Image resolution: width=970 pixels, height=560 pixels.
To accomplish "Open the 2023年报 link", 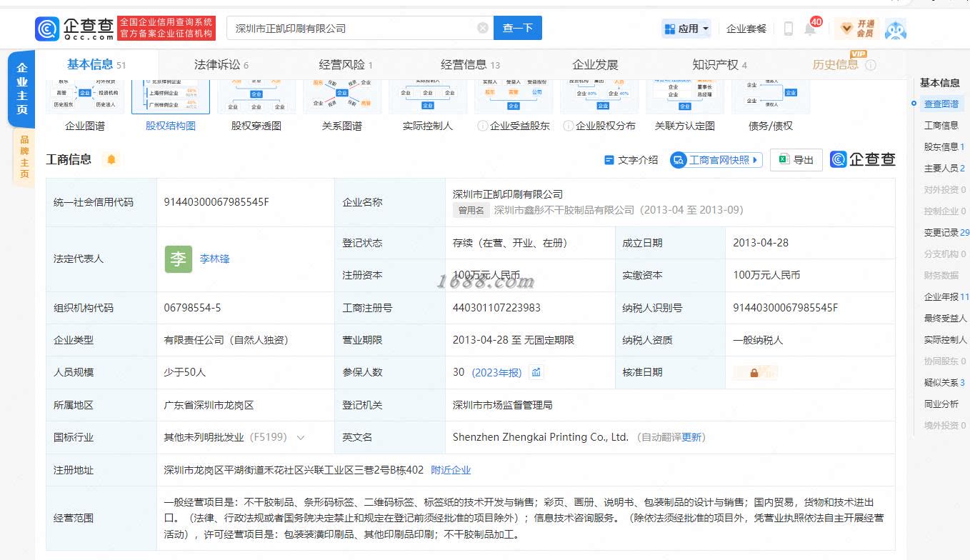I will pyautogui.click(x=496, y=372).
